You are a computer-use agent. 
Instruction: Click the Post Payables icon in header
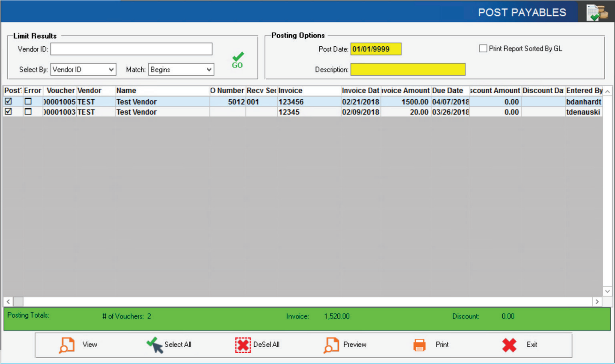(x=597, y=12)
